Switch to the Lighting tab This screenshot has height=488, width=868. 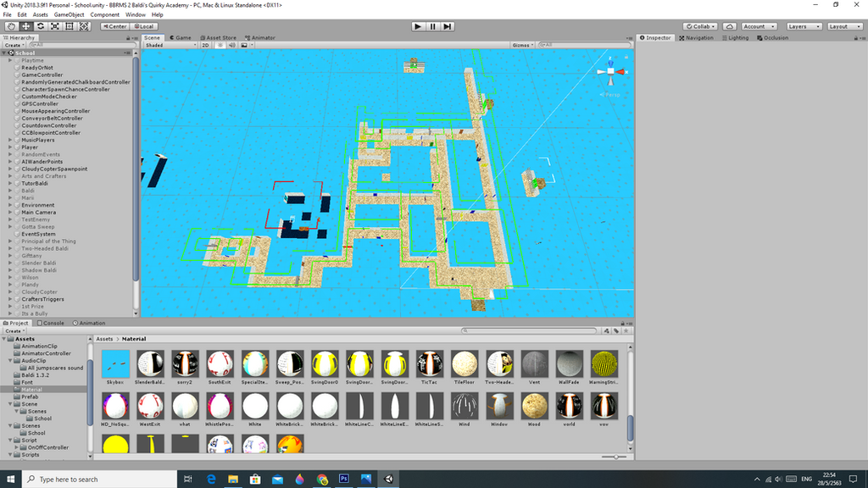tap(736, 38)
